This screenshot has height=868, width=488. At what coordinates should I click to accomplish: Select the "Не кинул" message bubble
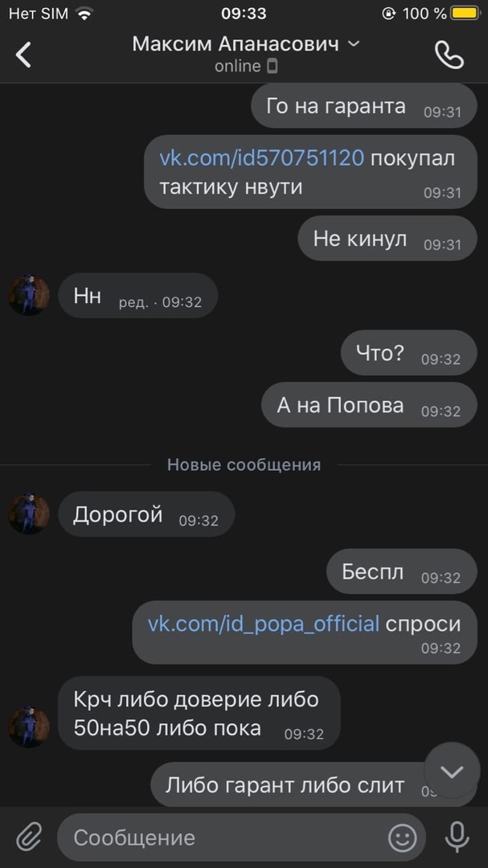point(388,238)
